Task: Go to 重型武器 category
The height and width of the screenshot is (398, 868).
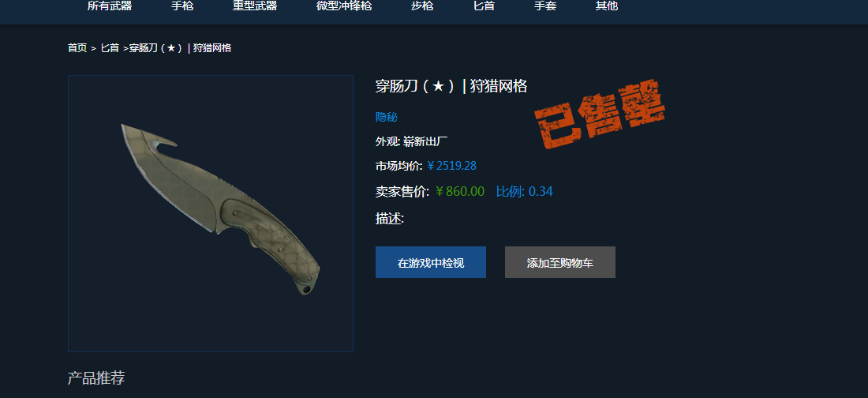Action: click(255, 6)
